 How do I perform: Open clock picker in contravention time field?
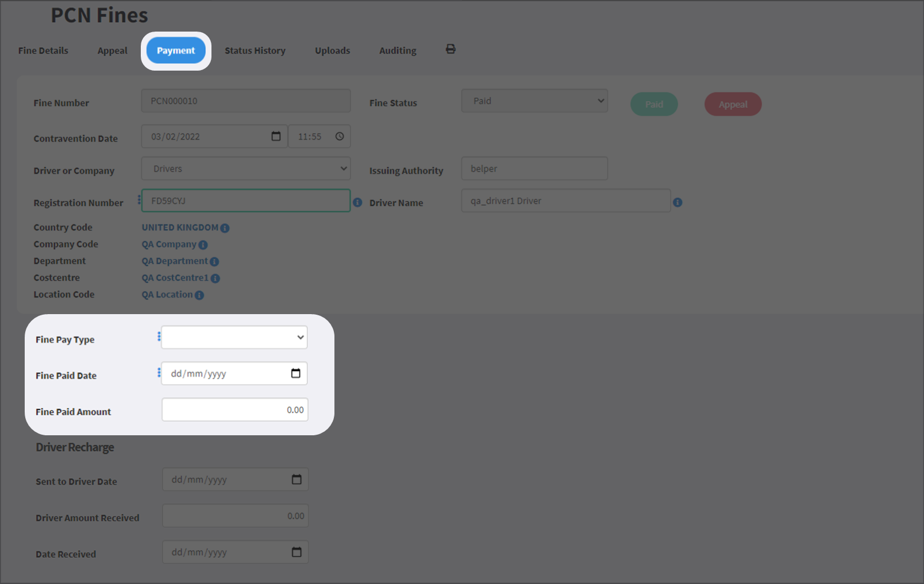[340, 136]
